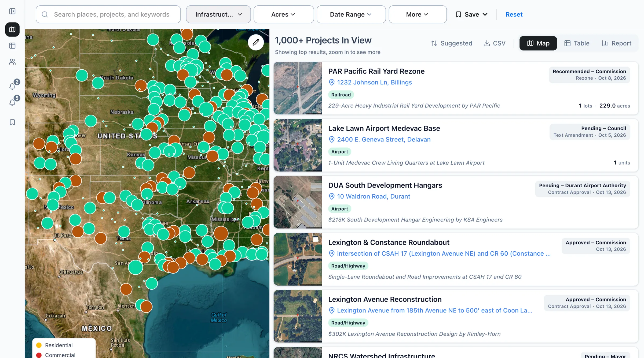
Task: Click the search magnifier icon
Action: [45, 14]
